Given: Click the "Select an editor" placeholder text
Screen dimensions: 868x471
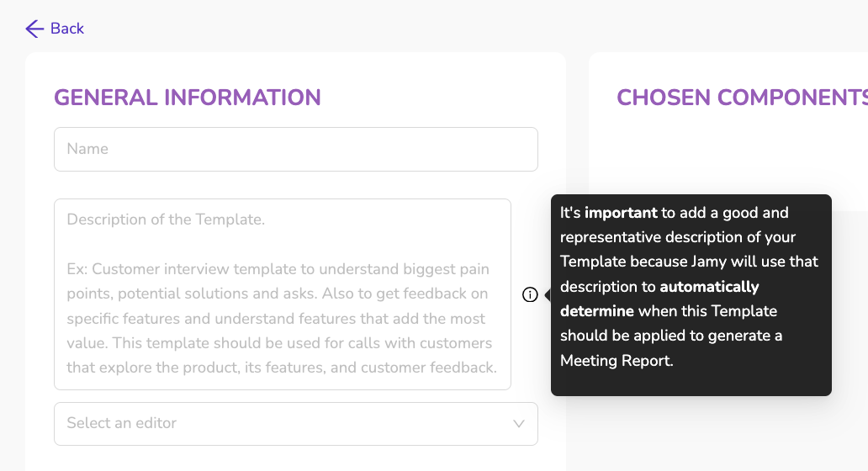Looking at the screenshot, I should pyautogui.click(x=122, y=423).
